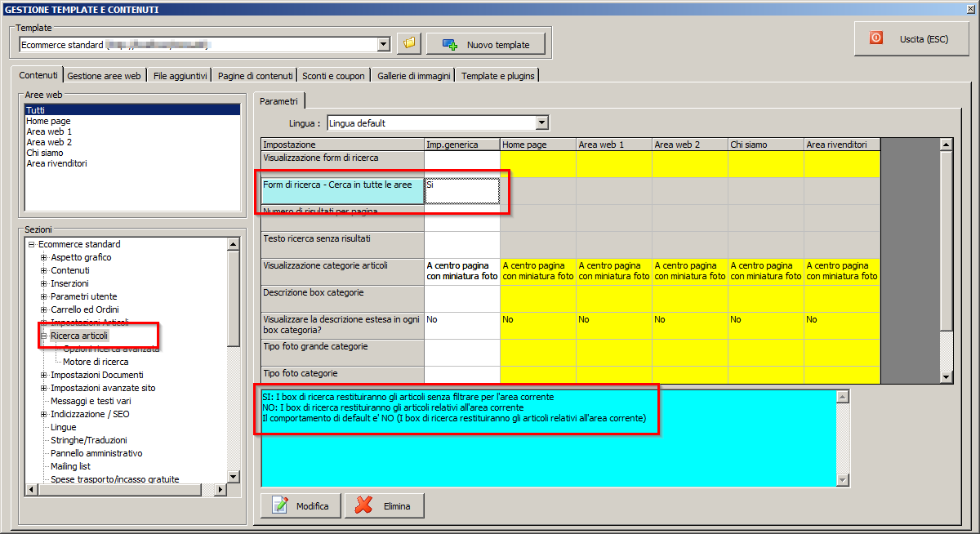The image size is (980, 534).
Task: Select Messaggi e testi vari item
Action: pyautogui.click(x=91, y=401)
